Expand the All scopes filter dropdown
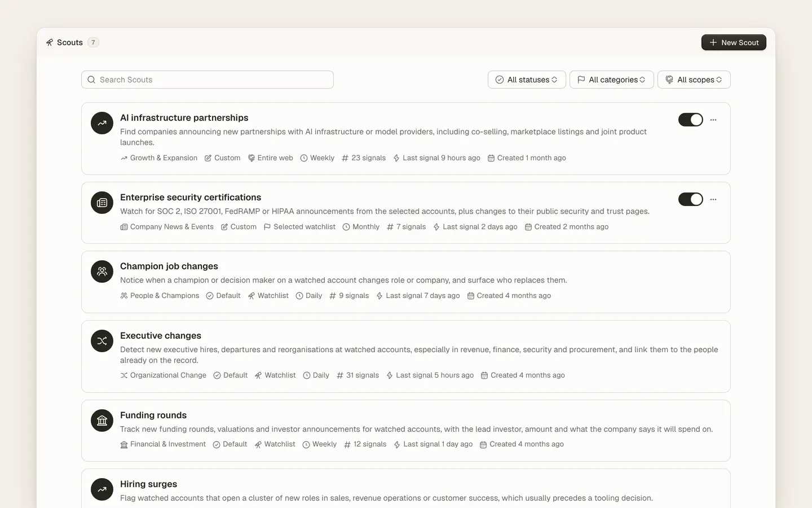The height and width of the screenshot is (508, 812). tap(694, 80)
